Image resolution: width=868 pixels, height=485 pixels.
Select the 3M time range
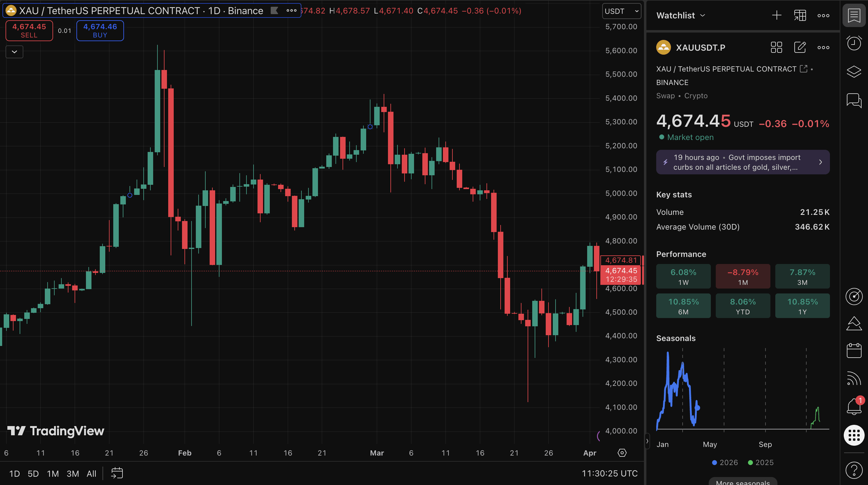(73, 474)
